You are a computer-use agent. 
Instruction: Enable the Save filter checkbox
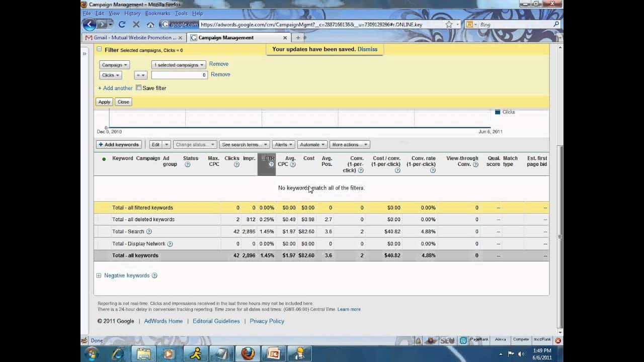click(139, 87)
